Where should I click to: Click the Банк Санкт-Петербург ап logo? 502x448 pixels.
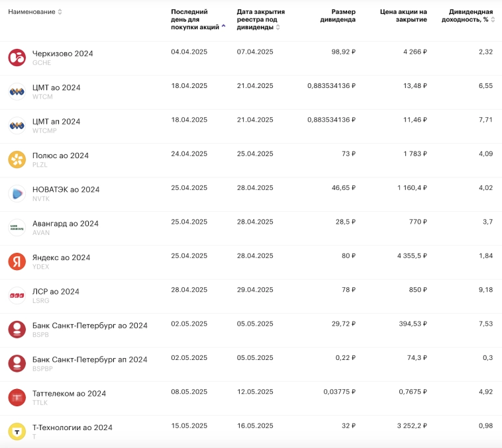(17, 363)
